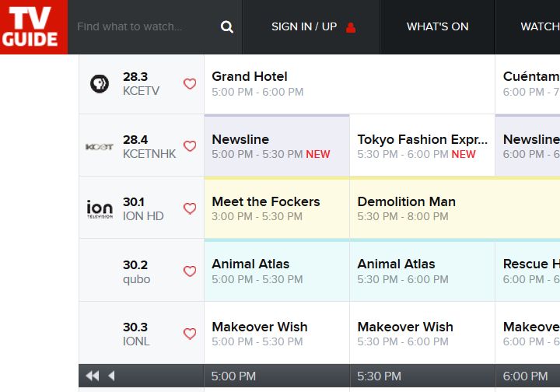Toggle favorite heart for KCETNHK 28.4

(x=190, y=146)
